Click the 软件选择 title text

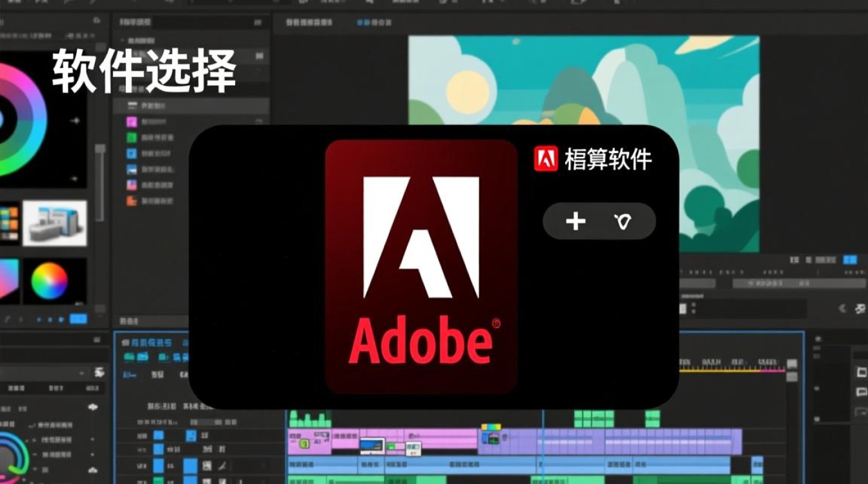tap(144, 71)
